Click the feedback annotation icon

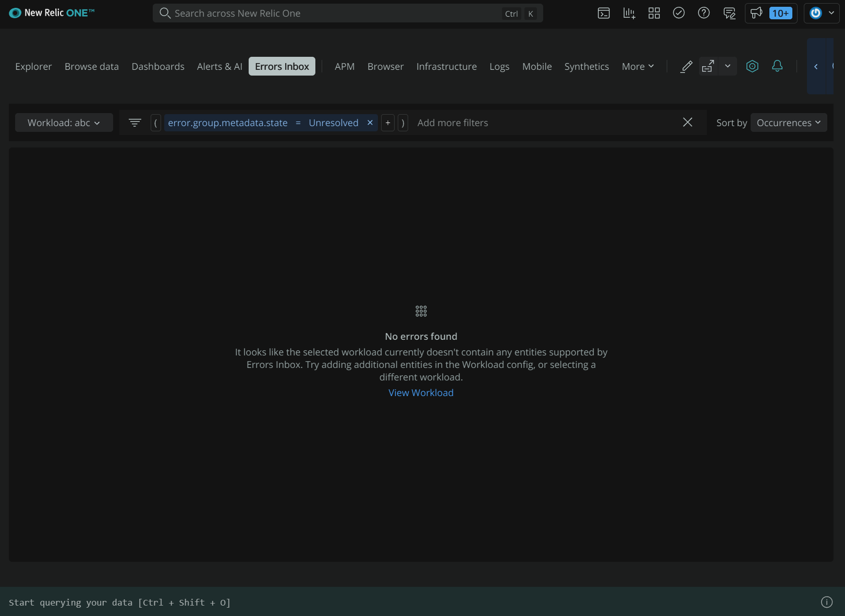729,13
